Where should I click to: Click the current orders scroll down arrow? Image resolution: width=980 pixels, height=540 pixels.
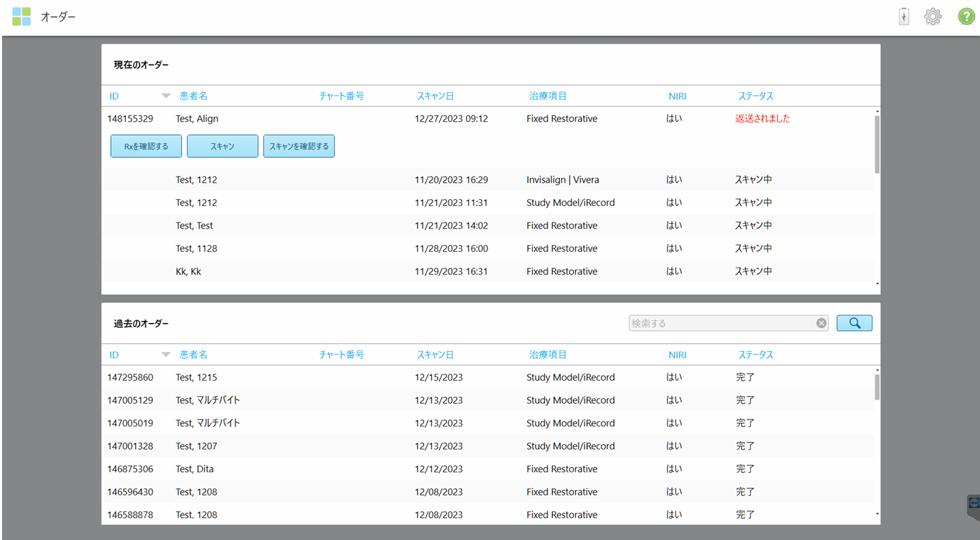877,283
